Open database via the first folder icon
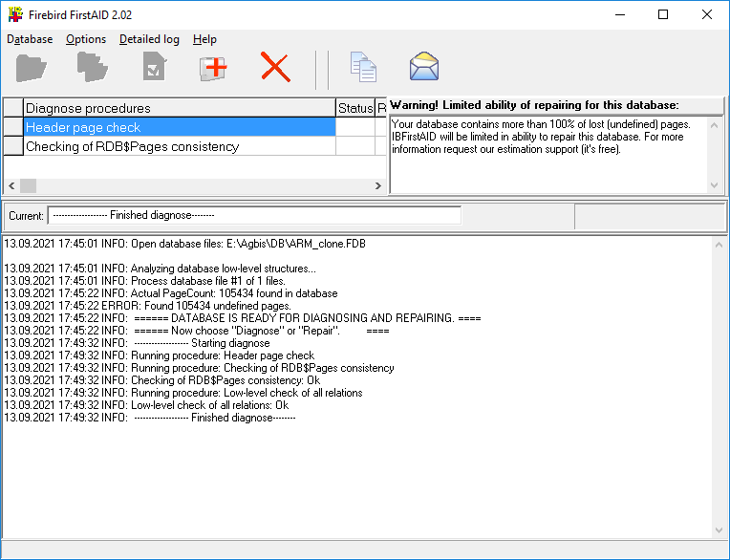This screenshot has height=560, width=730. [32, 68]
